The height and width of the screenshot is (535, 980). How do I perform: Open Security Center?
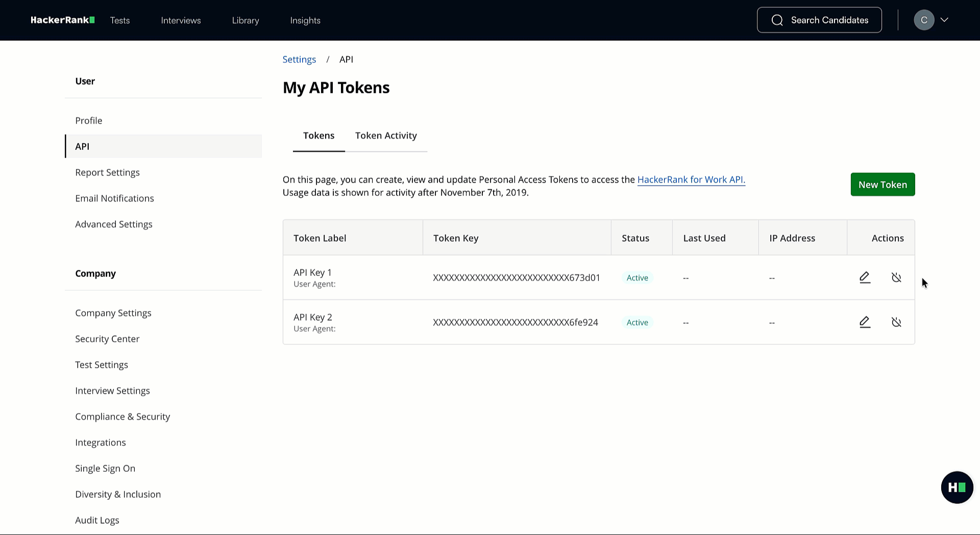click(x=107, y=339)
